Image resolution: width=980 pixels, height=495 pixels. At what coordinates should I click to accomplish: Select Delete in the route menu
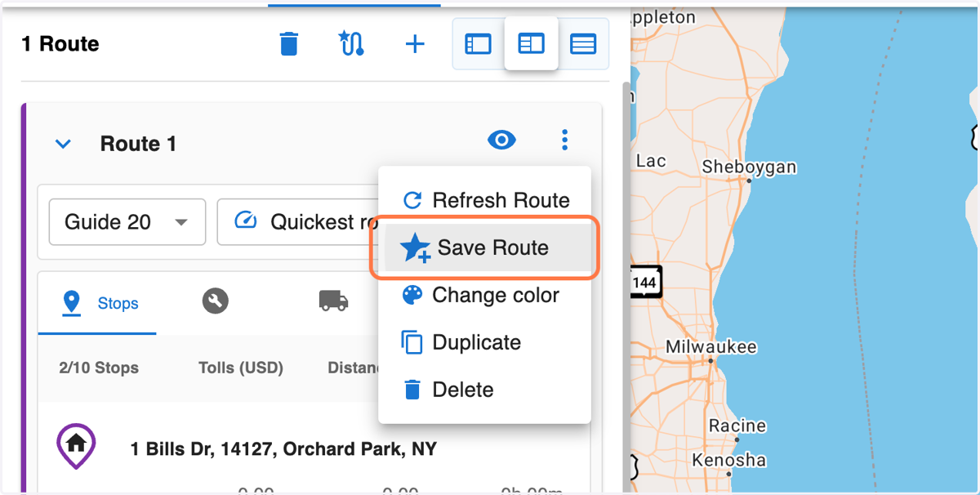coord(486,390)
